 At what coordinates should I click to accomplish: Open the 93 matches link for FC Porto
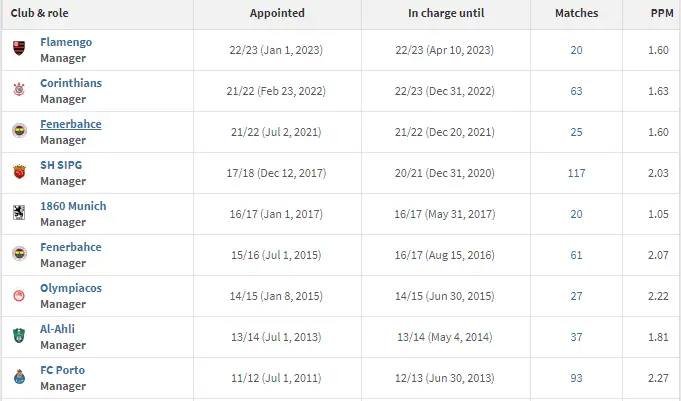click(576, 378)
